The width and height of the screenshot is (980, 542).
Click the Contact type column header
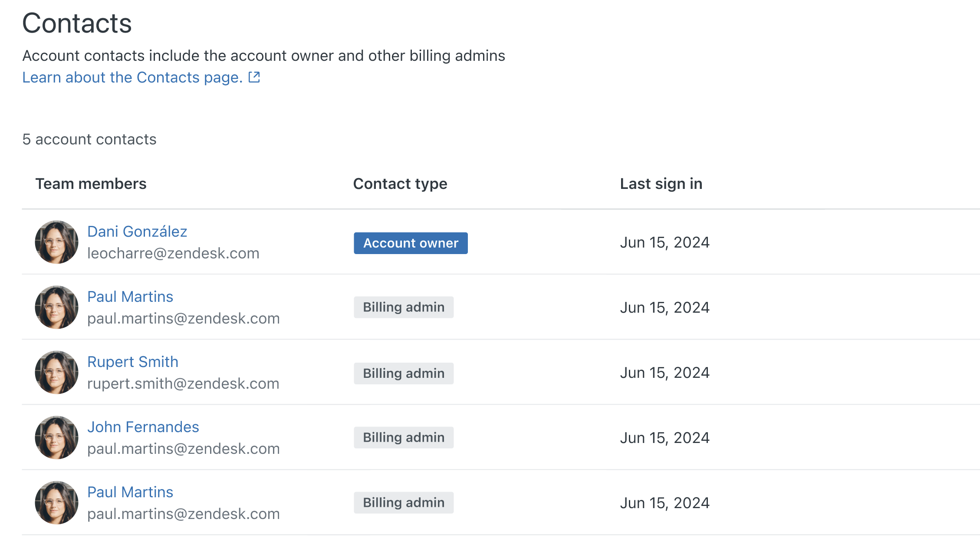coord(400,184)
